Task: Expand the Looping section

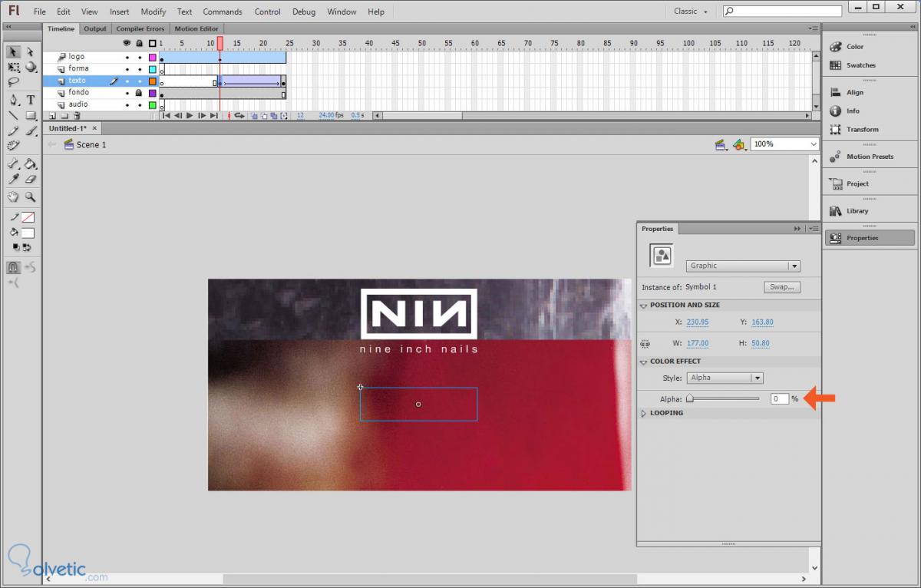Action: coord(644,413)
